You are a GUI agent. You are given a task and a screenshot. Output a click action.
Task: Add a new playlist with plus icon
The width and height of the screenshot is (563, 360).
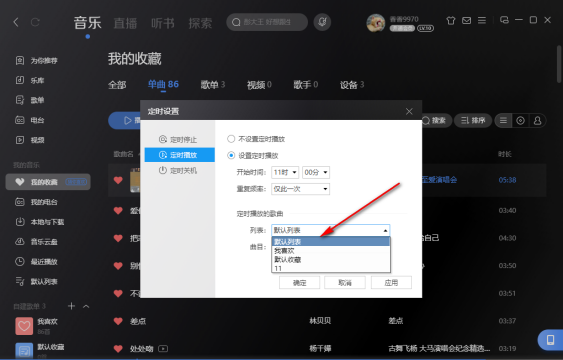click(x=71, y=306)
